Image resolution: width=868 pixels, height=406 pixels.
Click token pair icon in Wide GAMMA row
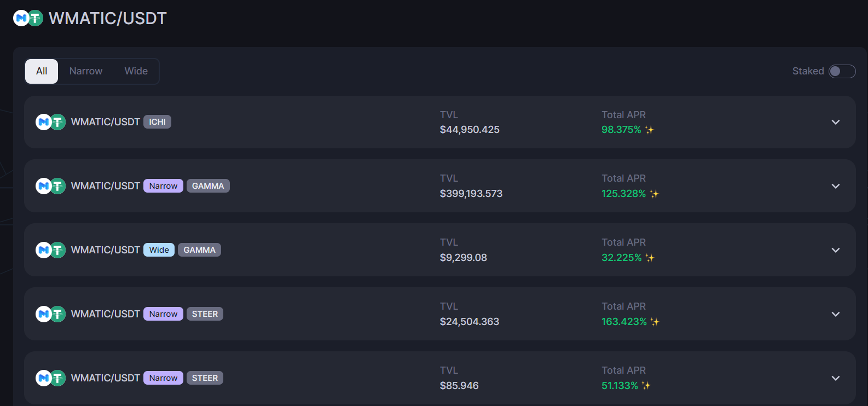[50, 250]
